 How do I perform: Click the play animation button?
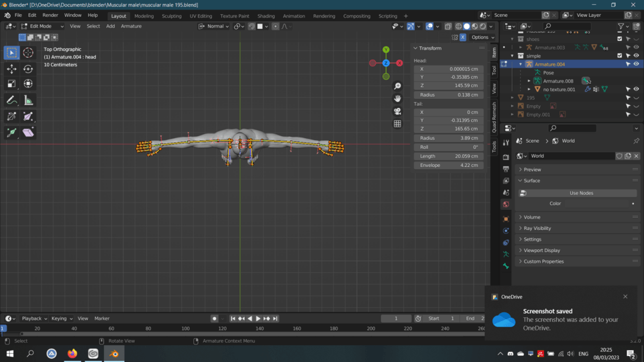coord(258,318)
